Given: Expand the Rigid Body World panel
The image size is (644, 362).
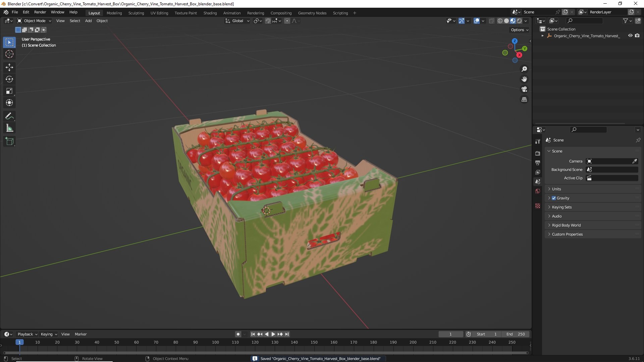Looking at the screenshot, I should tap(593, 225).
